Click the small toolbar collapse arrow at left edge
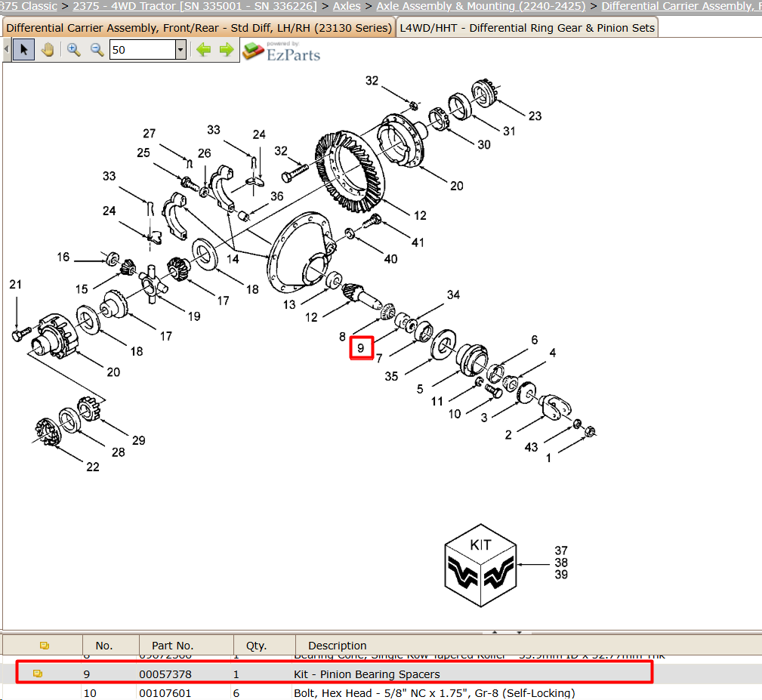This screenshot has width=762, height=700. [6, 50]
